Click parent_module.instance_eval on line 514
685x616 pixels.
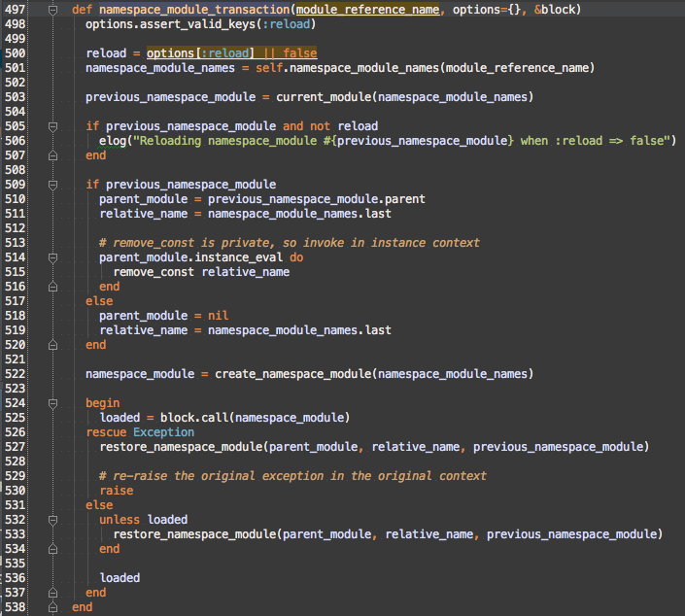pos(190,257)
